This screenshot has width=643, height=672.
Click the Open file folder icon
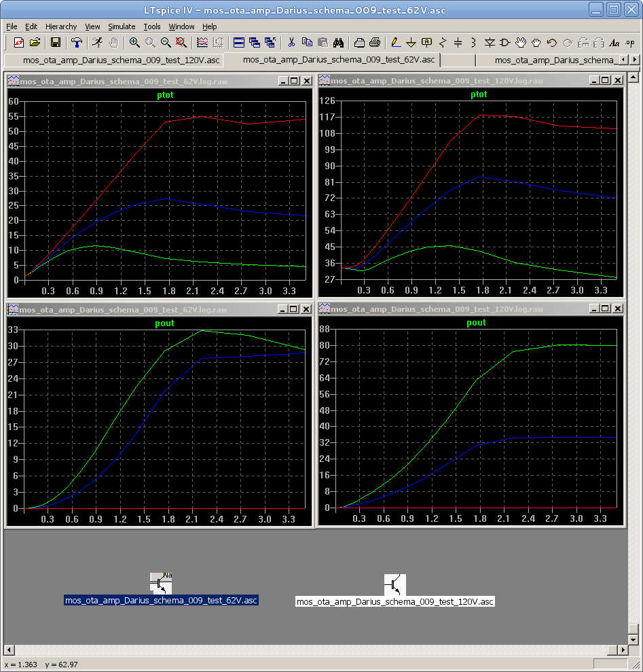(35, 42)
